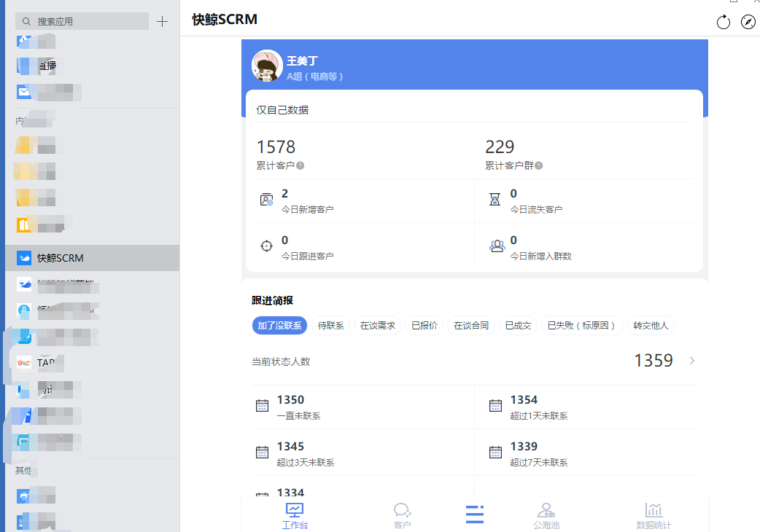Click the 今日跟进客户 target icon
The width and height of the screenshot is (760, 532).
(x=266, y=246)
